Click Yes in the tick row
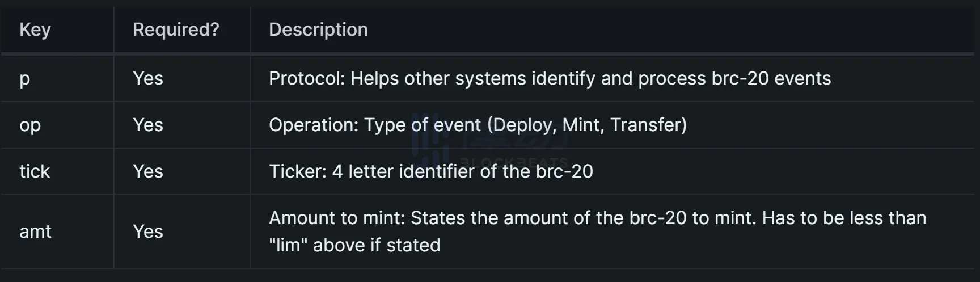 (148, 171)
